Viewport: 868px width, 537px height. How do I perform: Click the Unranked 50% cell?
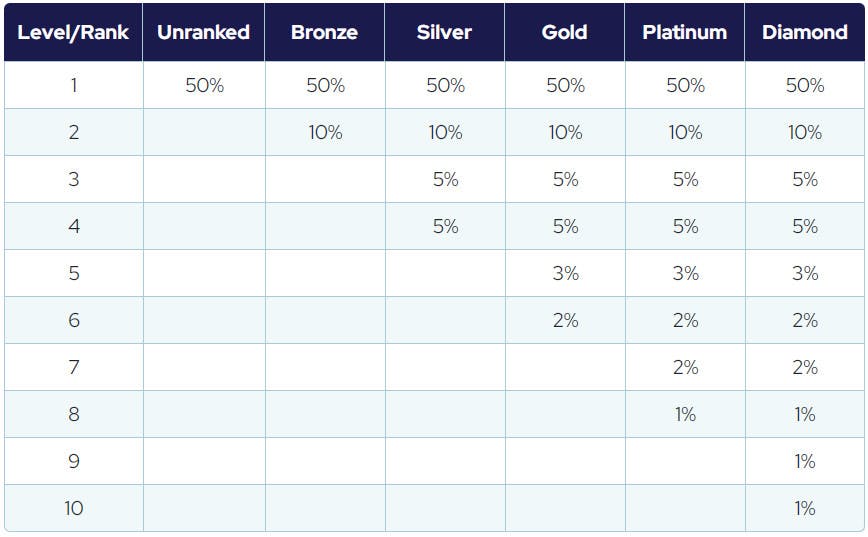point(204,86)
